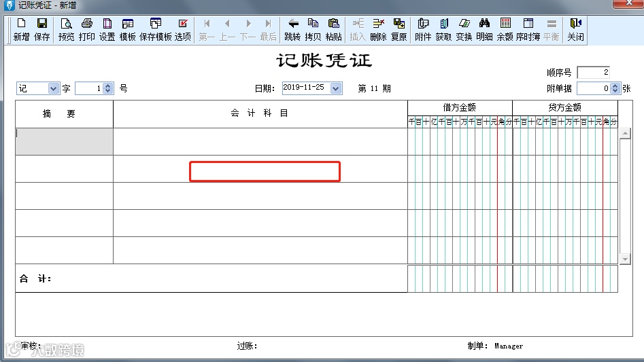
Task: Click the voucher grid scroll down arrow
Action: (x=625, y=259)
